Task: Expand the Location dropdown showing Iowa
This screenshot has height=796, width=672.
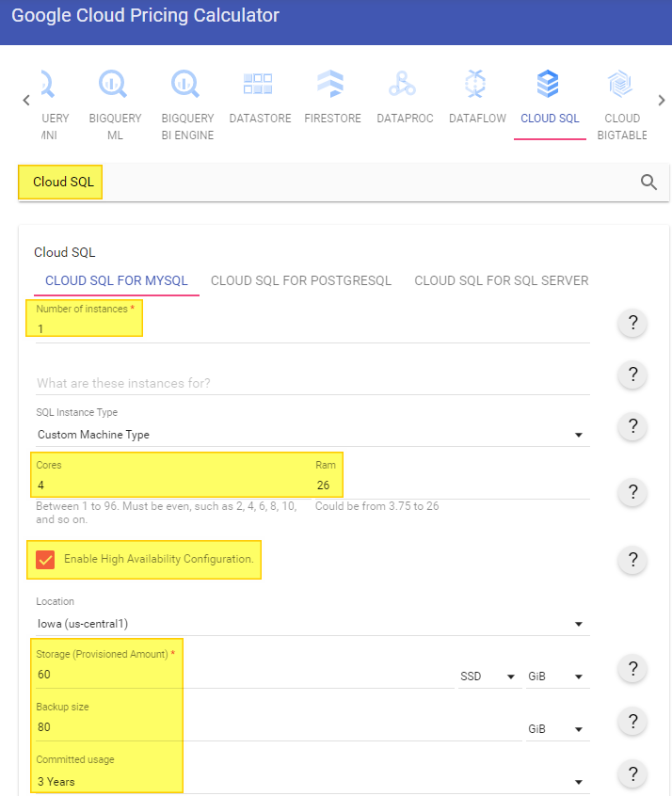Action: click(x=312, y=624)
